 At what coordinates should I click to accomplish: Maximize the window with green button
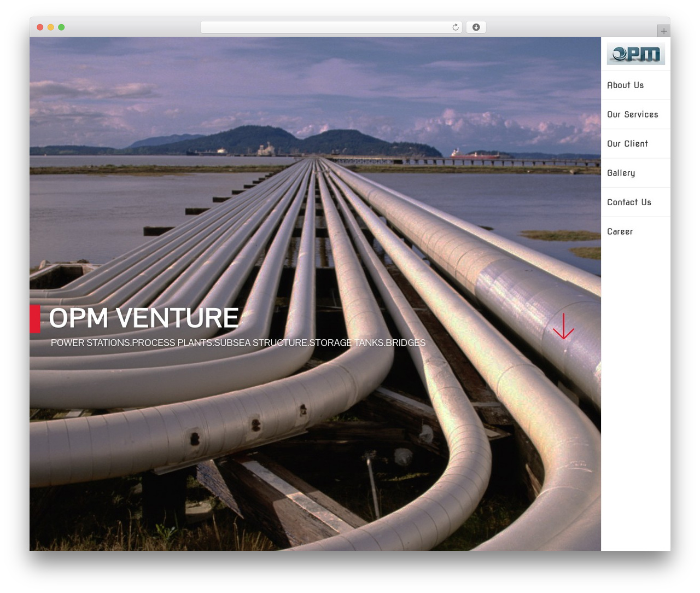61,27
